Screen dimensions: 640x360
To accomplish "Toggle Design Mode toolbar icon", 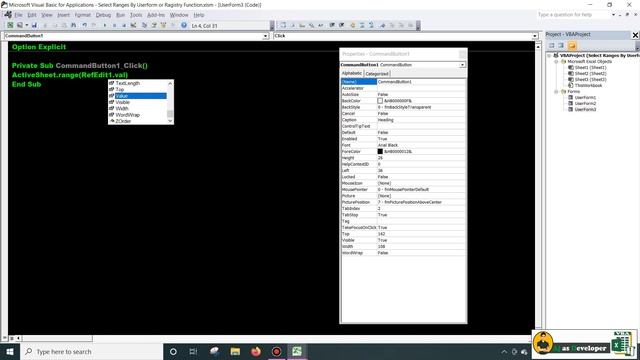I will pos(133,25).
